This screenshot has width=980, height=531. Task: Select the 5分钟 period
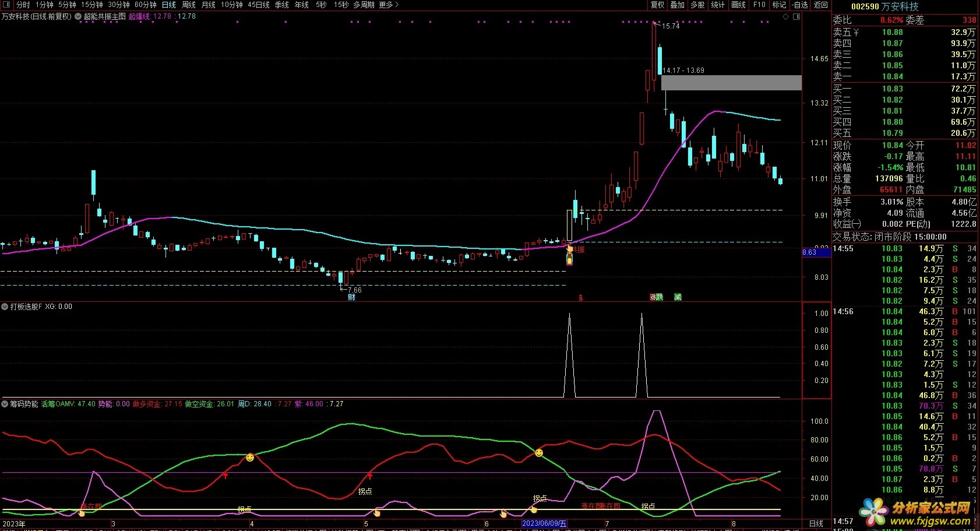(x=67, y=5)
